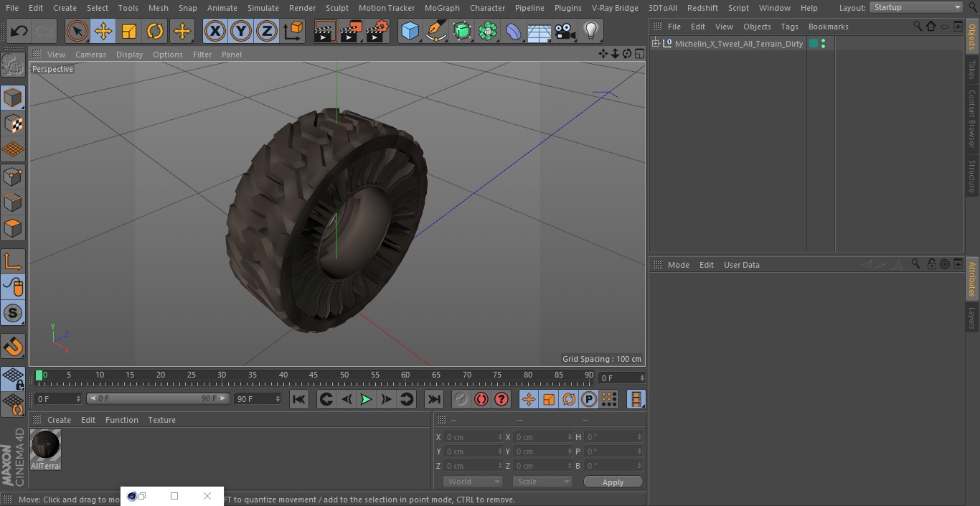
Task: Toggle the magnet Snap settings icon
Action: tap(13, 347)
